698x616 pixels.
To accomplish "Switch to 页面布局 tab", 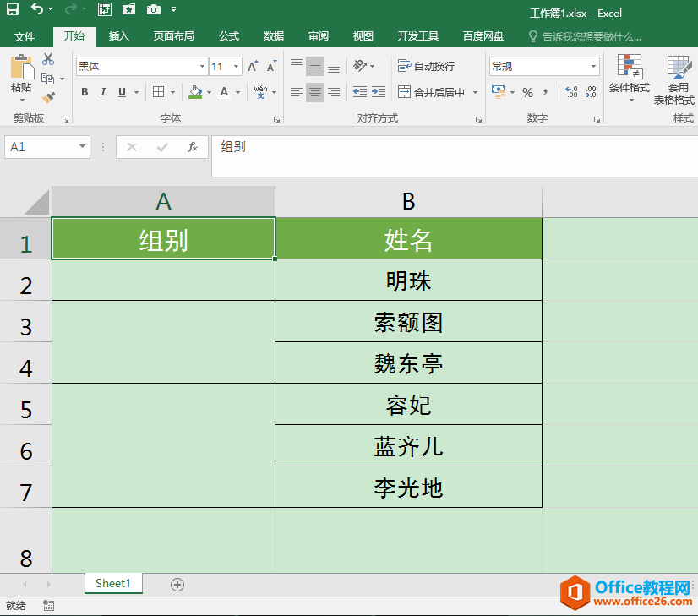I will 173,36.
